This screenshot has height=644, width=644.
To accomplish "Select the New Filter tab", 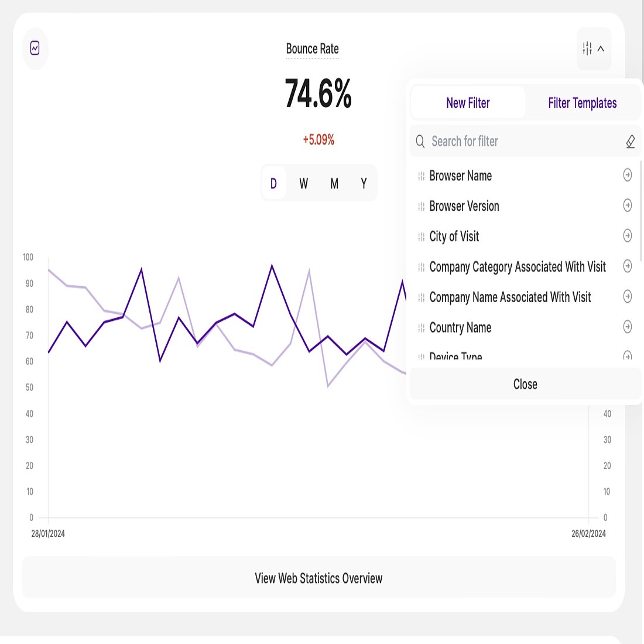I will 468,103.
